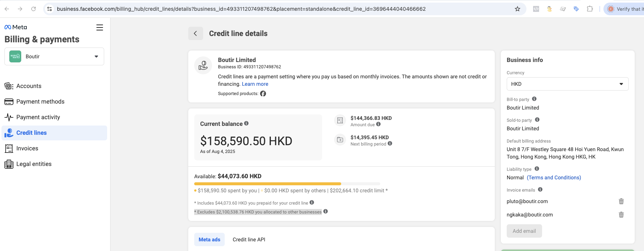Open Legal entities in the sidebar
Image resolution: width=644 pixels, height=251 pixels.
[x=55, y=164]
